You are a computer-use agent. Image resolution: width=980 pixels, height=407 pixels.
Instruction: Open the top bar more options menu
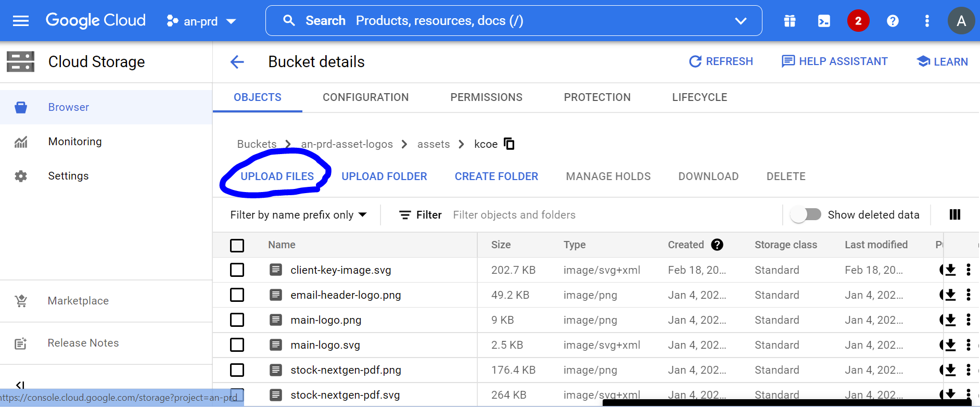(927, 21)
